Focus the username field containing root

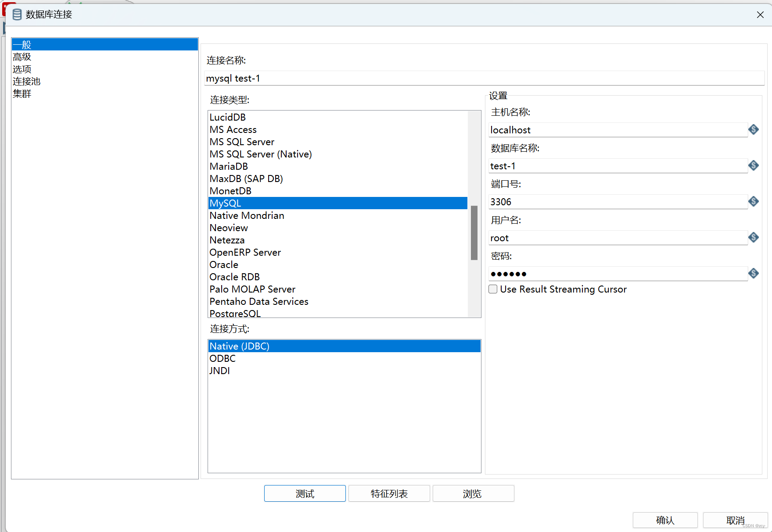pos(618,238)
